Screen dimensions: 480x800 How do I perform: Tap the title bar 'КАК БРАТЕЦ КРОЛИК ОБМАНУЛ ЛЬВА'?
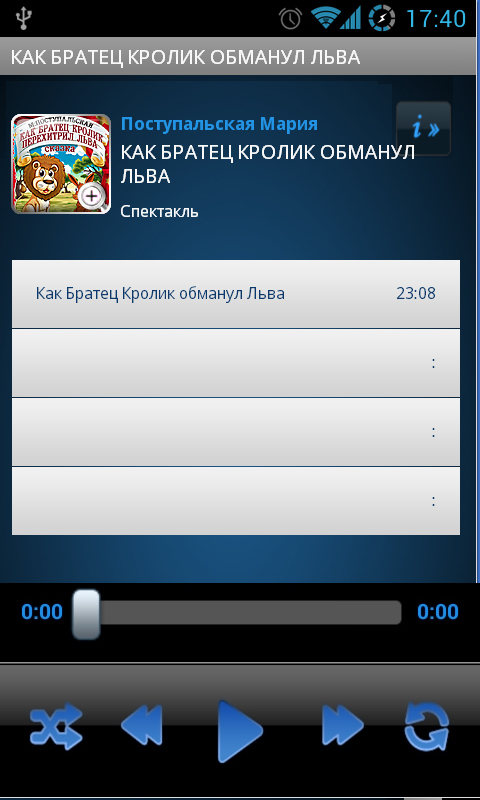[x=186, y=58]
